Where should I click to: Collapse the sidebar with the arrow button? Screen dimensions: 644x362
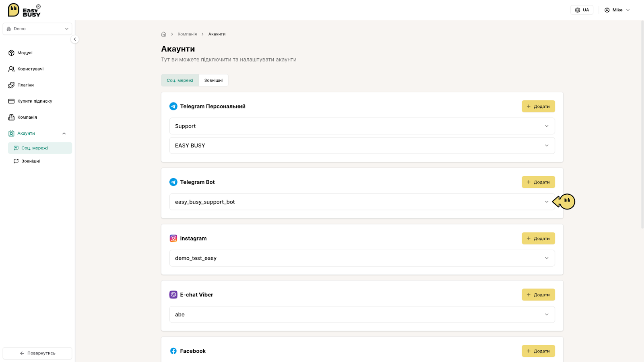(x=74, y=39)
